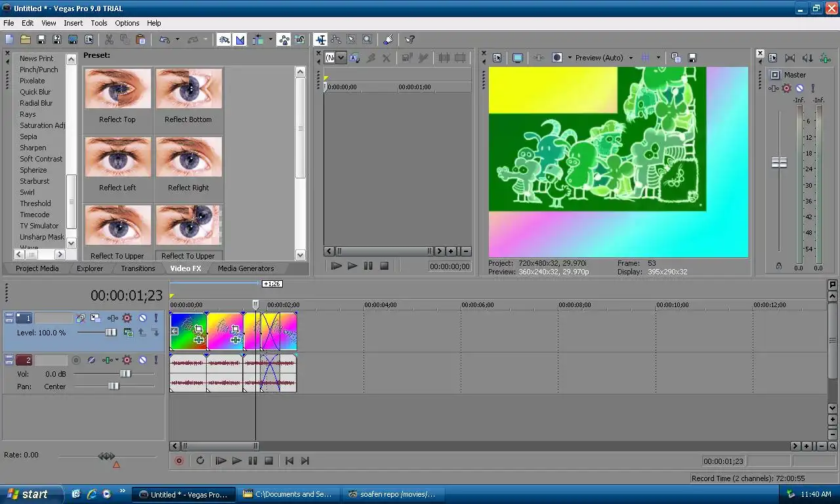
Task: Click Master bus Downmix Output icon
Action: (x=789, y=58)
